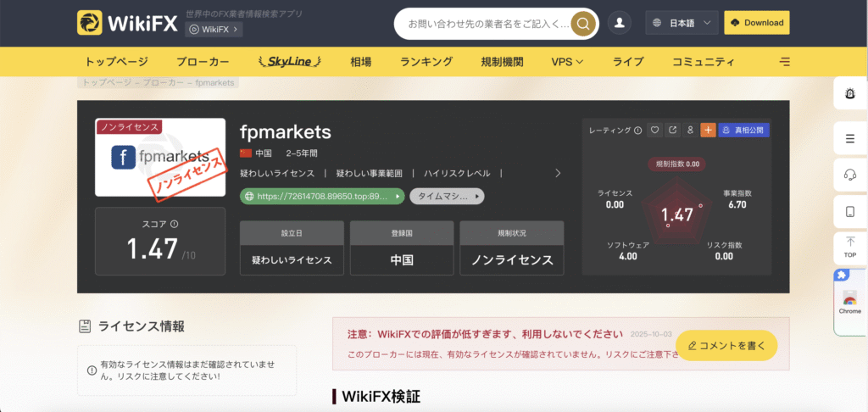Click the orange plus icon in the rating panel
Viewport: 868px width, 412px height.
(708, 131)
